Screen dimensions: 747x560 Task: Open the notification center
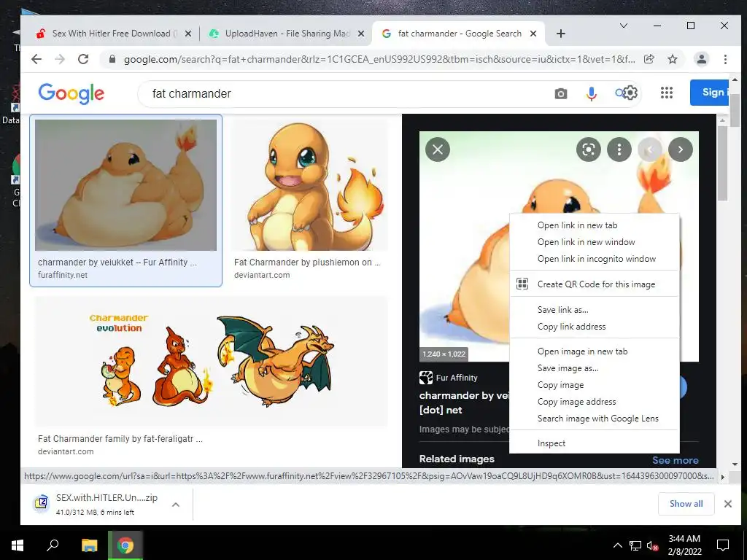(723, 545)
